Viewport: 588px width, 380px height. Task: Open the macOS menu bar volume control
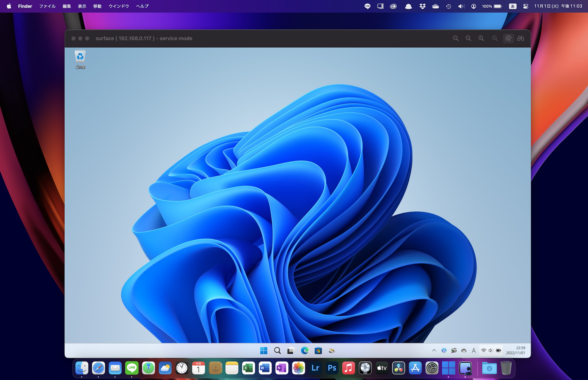point(461,6)
